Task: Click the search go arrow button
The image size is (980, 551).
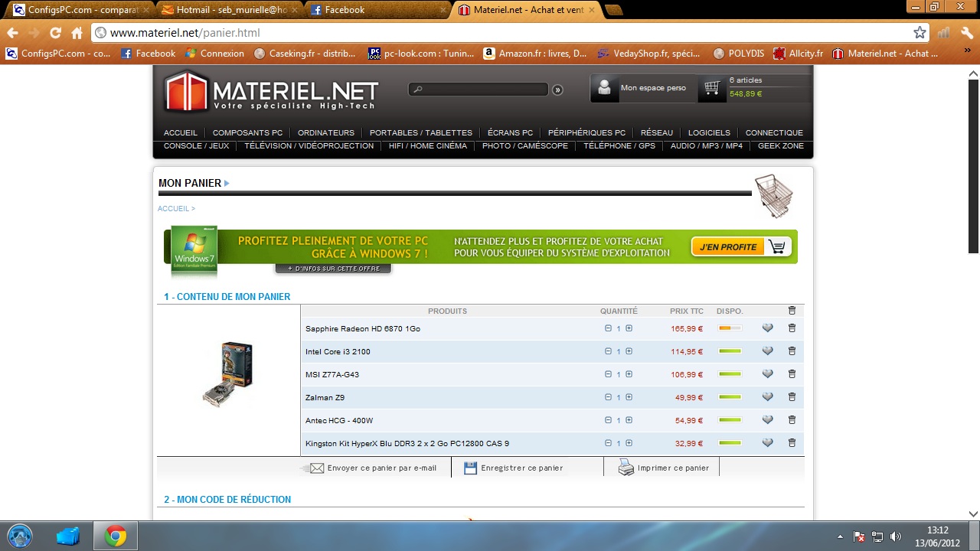Action: click(x=557, y=90)
